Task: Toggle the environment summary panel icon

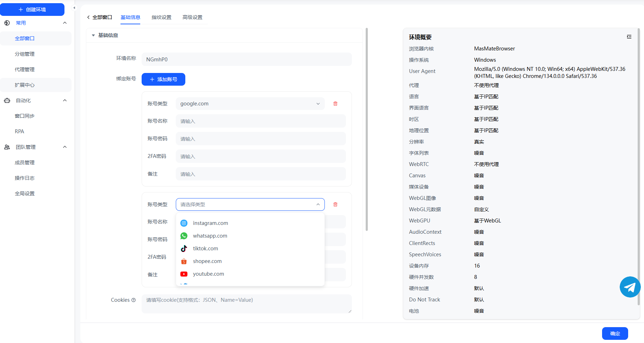Action: [629, 37]
